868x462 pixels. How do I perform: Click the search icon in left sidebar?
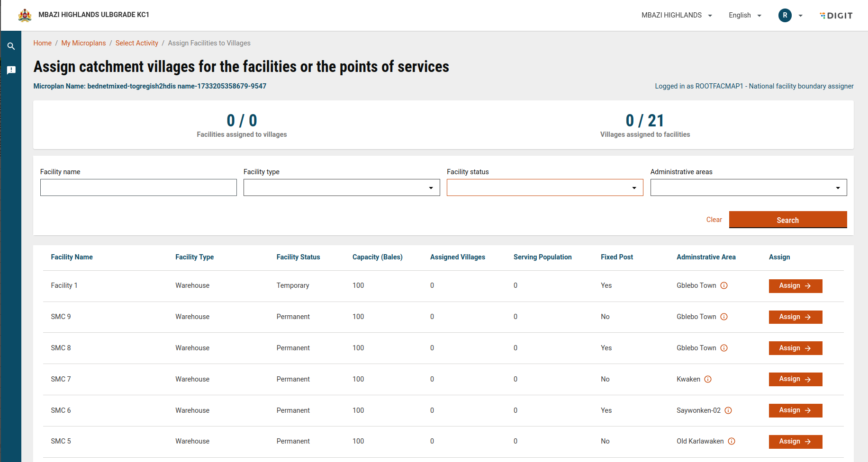pos(11,46)
